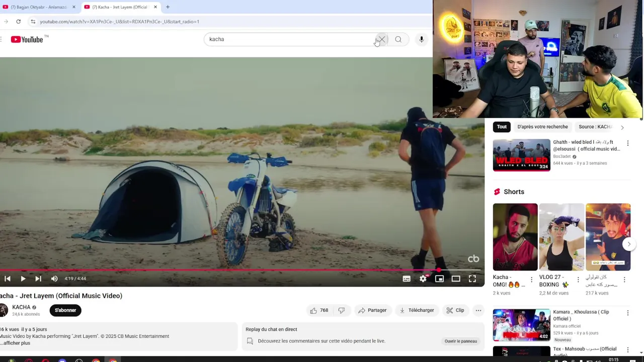This screenshot has width=644, height=362.
Task: Clear the search box with the X icon
Action: (382, 39)
